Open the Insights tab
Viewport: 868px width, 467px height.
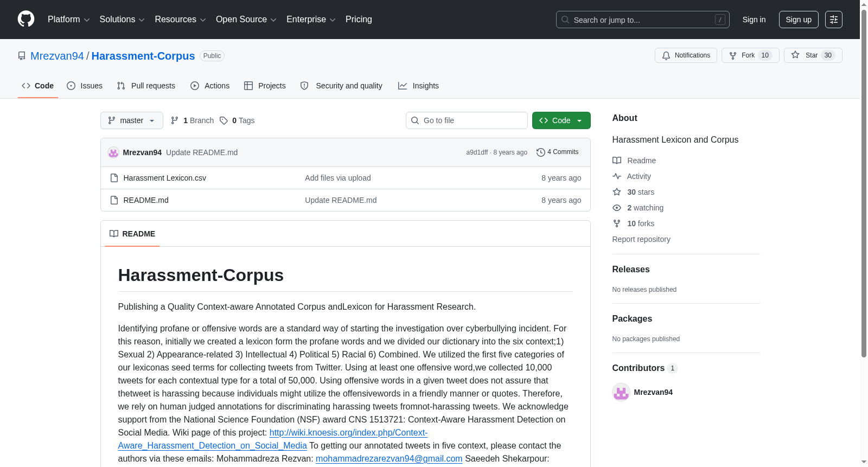[x=418, y=86]
